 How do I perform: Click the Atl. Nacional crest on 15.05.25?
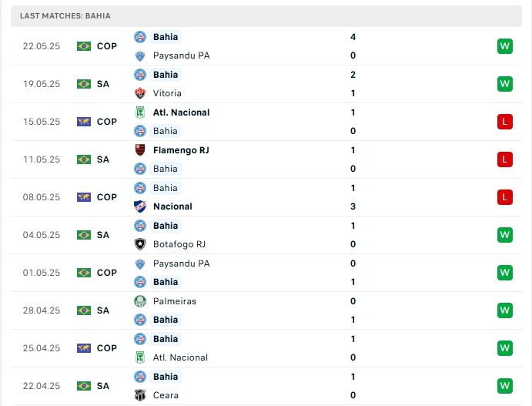tap(140, 112)
